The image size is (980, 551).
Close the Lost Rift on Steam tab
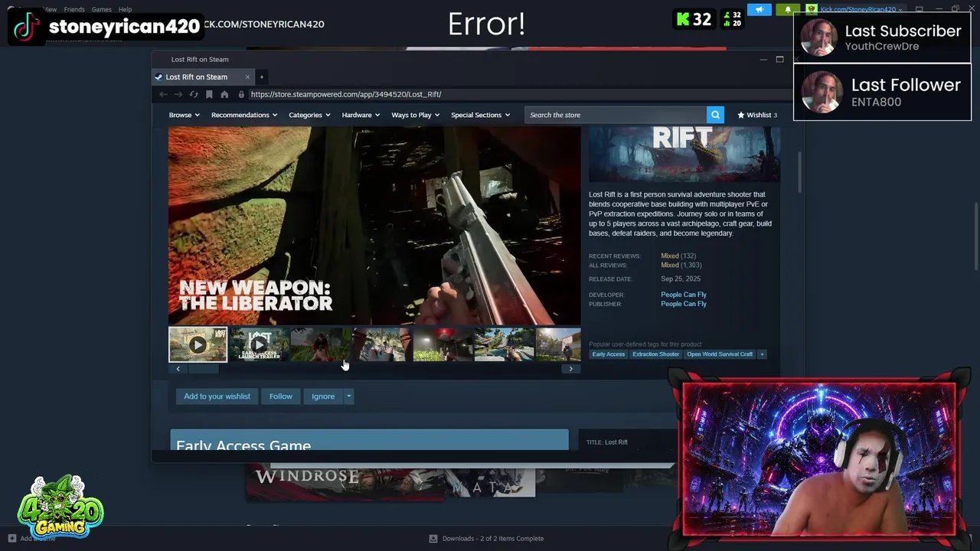(247, 77)
